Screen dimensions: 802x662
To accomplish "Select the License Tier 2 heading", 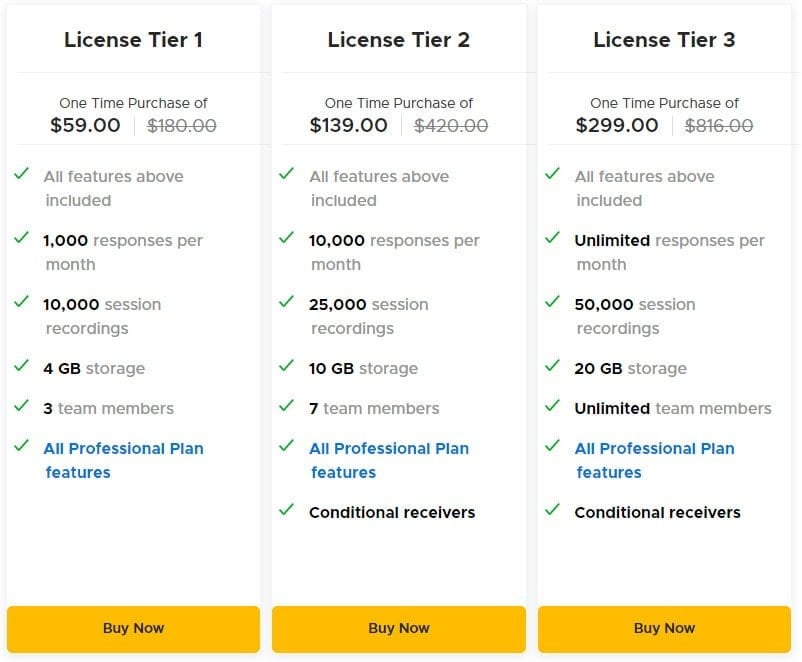I will point(398,40).
